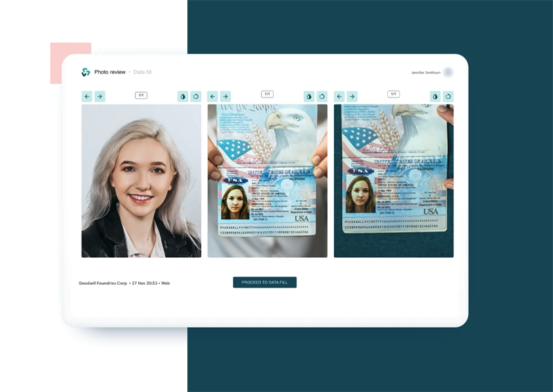This screenshot has width=553, height=392.
Task: Open the user avatar next to Jennifer Smithson
Action: pos(448,72)
